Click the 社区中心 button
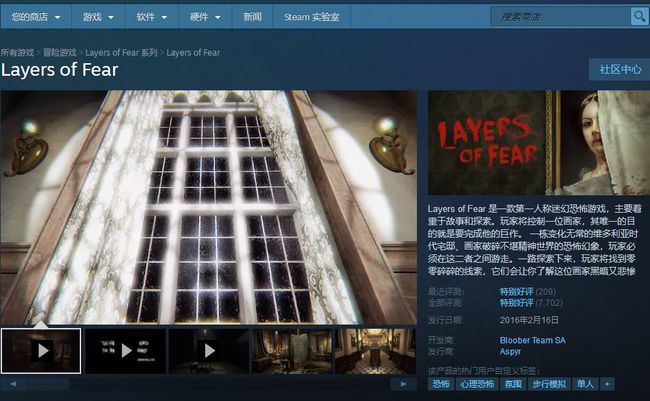Viewport: 650px width, 401px height. point(619,69)
